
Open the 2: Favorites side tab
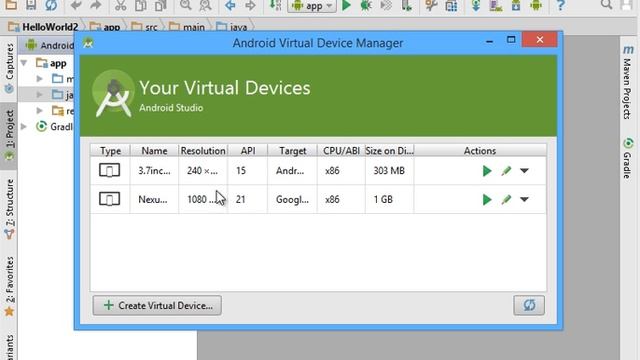9,286
